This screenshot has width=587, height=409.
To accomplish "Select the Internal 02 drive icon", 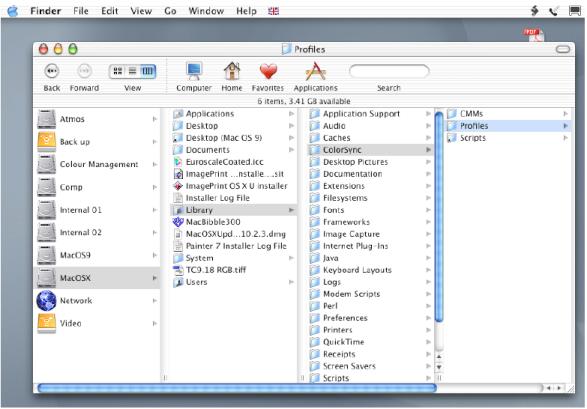I will click(46, 232).
